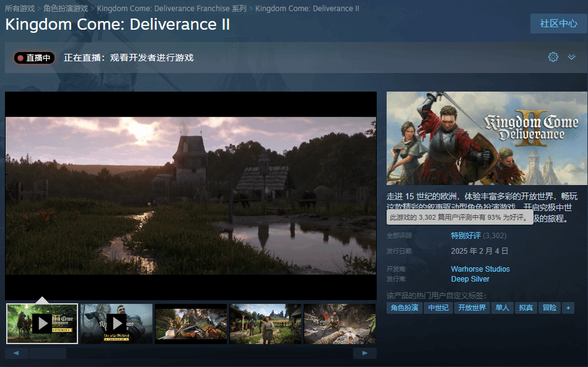Image resolution: width=588 pixels, height=367 pixels.
Task: Select the 中世纪 tag
Action: (439, 308)
